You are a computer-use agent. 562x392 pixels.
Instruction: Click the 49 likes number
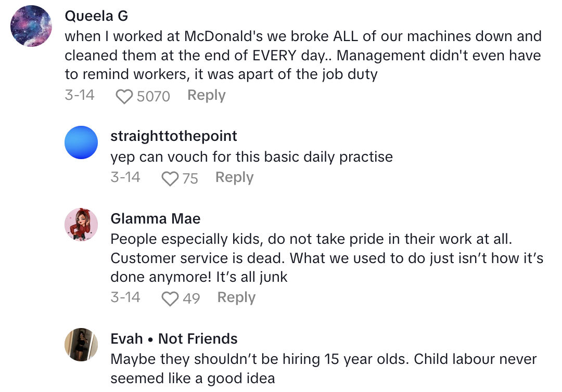pyautogui.click(x=191, y=299)
